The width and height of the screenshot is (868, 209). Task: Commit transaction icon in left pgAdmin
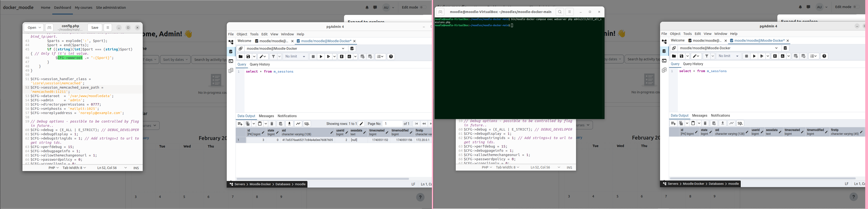tap(363, 57)
